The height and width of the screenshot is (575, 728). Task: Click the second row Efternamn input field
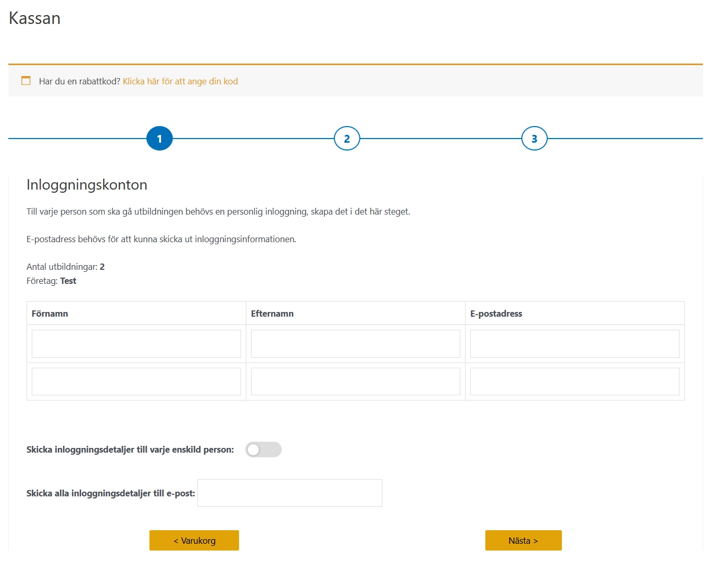pyautogui.click(x=355, y=381)
